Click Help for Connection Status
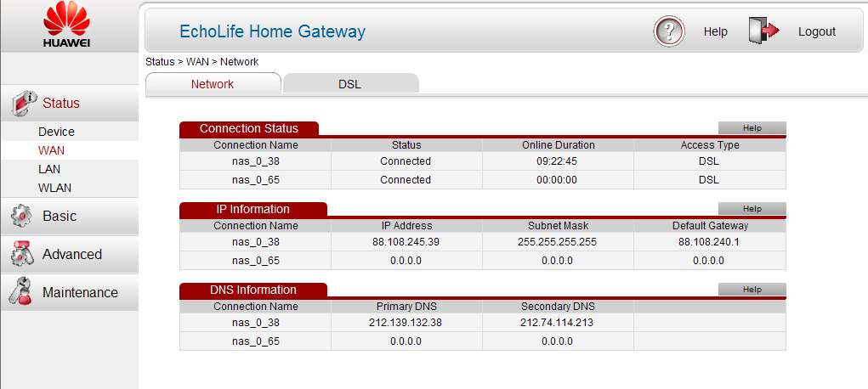Image resolution: width=868 pixels, height=389 pixels. coord(752,128)
